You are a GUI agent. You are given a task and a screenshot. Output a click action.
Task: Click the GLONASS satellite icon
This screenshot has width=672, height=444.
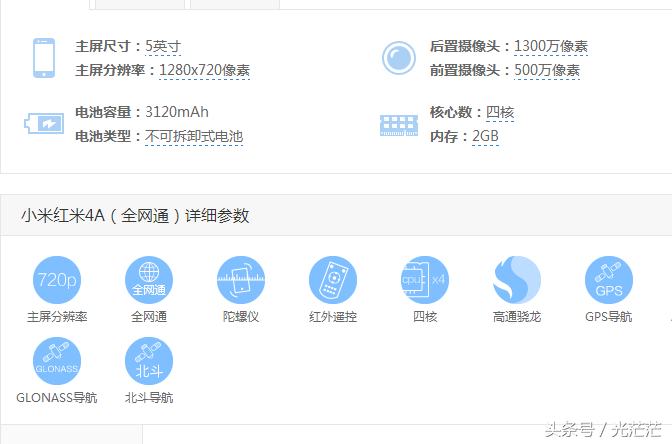pyautogui.click(x=57, y=361)
